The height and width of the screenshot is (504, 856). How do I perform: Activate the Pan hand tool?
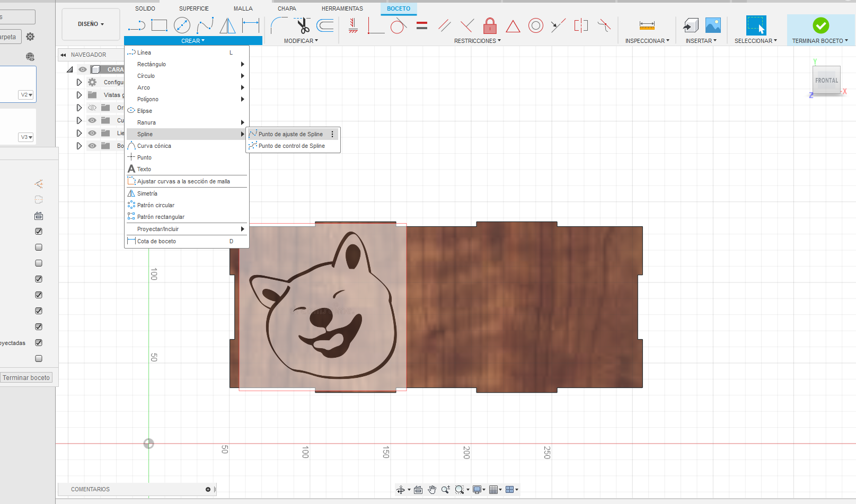[x=432, y=490]
